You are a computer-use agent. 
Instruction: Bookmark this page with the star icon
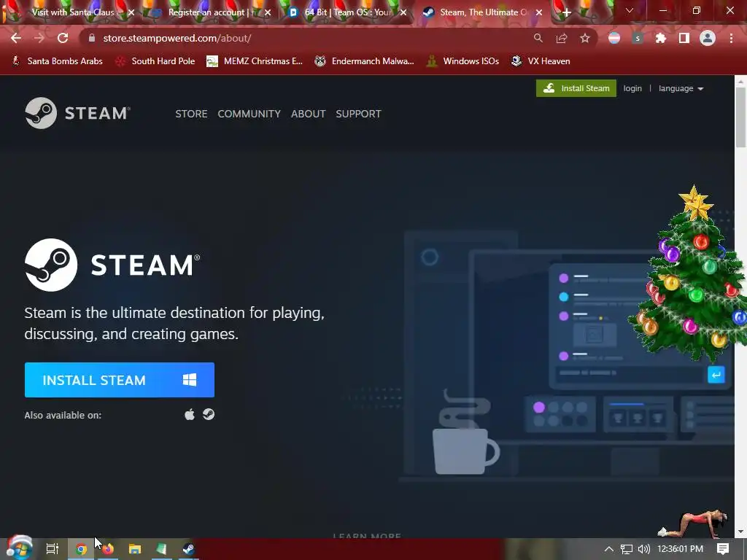[x=585, y=38]
